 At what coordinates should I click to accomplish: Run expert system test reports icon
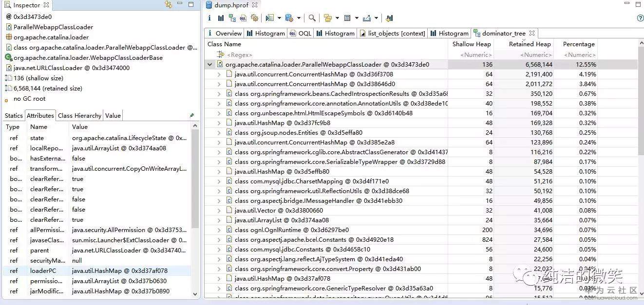point(270,18)
